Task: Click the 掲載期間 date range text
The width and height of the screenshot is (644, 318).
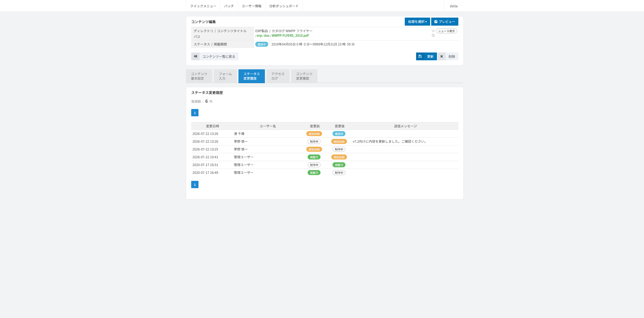Action: click(x=313, y=44)
